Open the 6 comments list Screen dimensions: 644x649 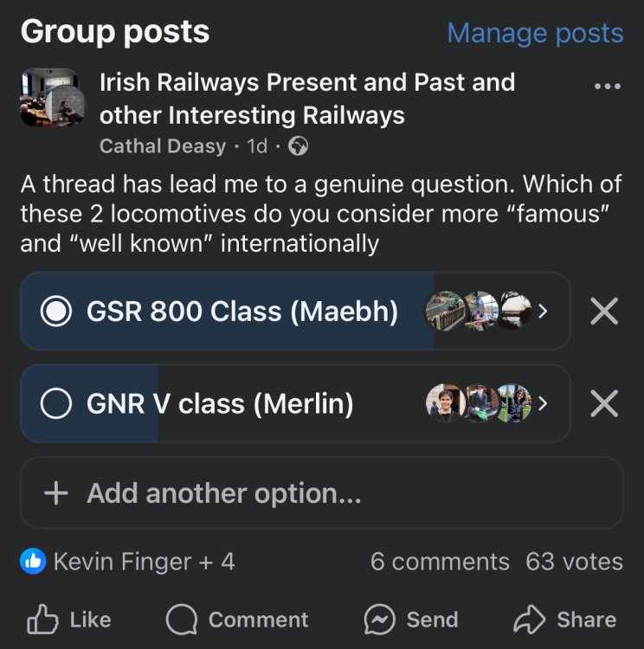pos(440,562)
